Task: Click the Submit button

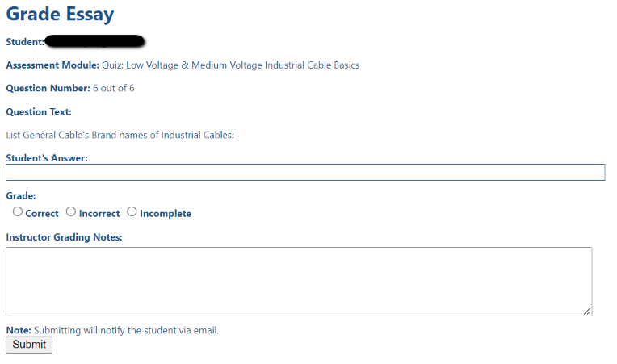Action: 29,345
